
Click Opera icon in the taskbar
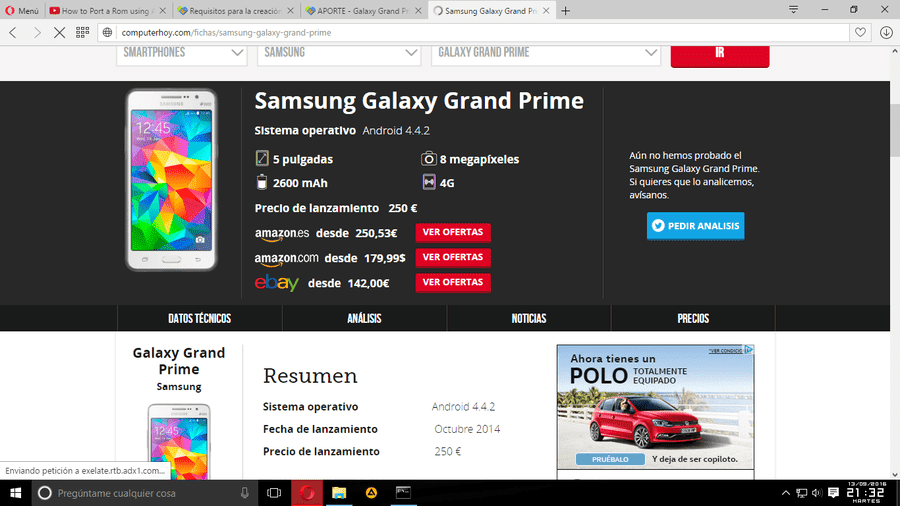(307, 493)
